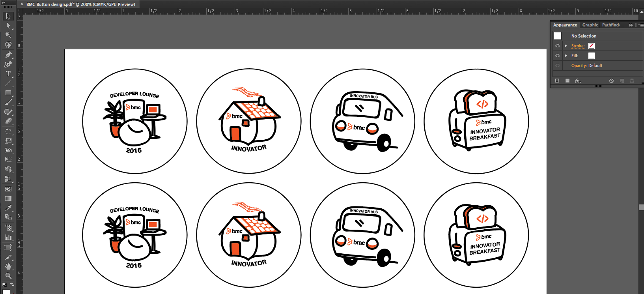The height and width of the screenshot is (294, 644).
Task: Select the Symbol Sprayer tool
Action: pyautogui.click(x=8, y=228)
